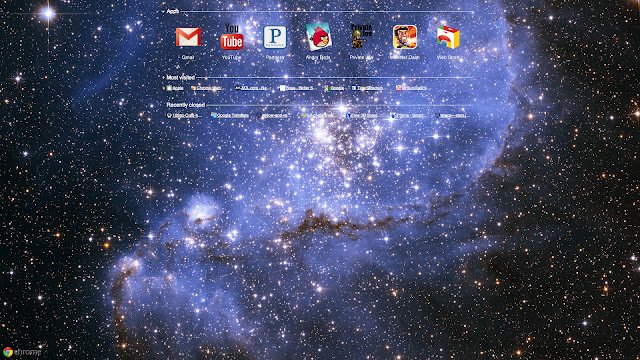The height and width of the screenshot is (360, 640).
Task: Open the Pandora app icon
Action: pyautogui.click(x=275, y=37)
